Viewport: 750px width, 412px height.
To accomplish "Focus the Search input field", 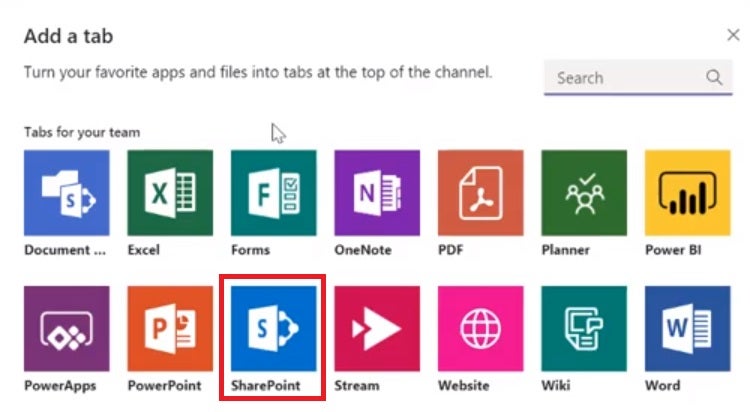I will tap(638, 78).
